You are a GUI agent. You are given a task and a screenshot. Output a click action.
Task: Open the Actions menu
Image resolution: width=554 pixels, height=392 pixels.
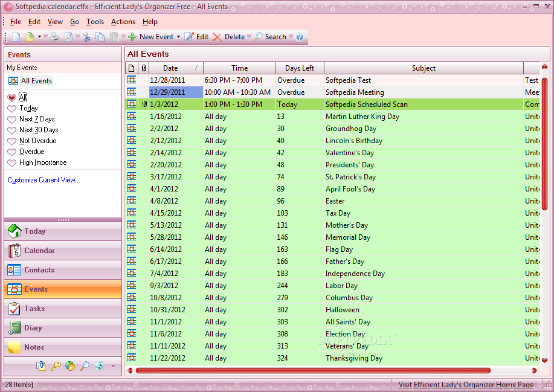123,22
